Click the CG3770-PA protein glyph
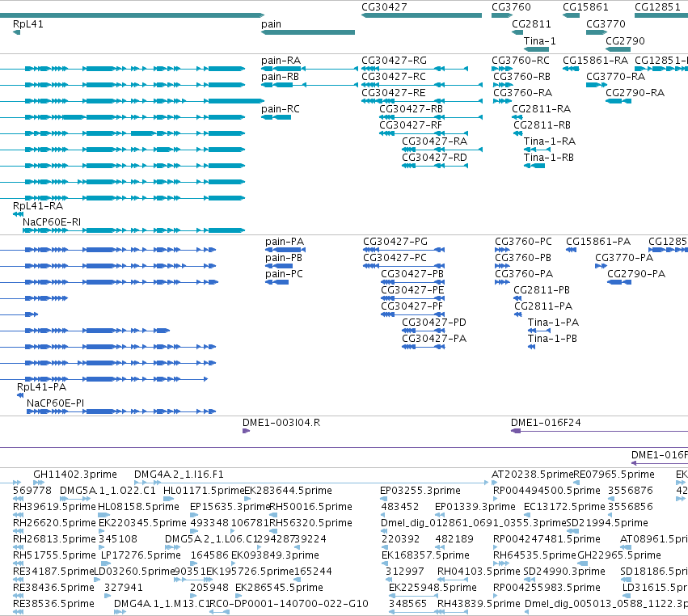The height and width of the screenshot is (616, 688). pos(601,266)
